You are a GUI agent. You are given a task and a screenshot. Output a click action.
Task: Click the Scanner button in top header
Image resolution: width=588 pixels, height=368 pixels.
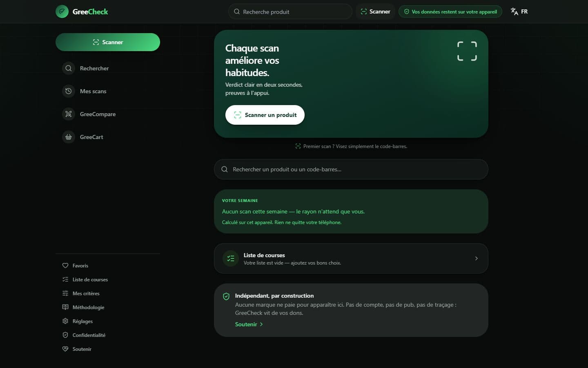click(375, 11)
